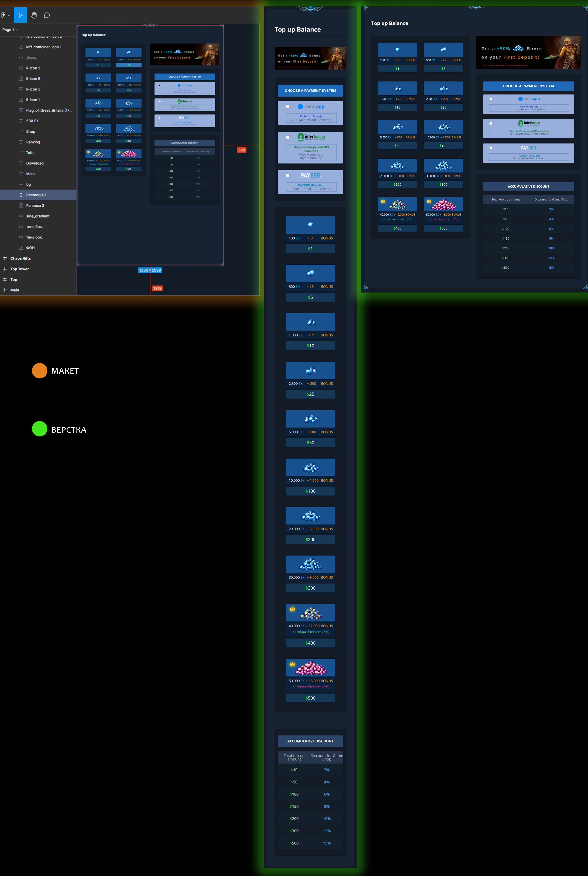Select cent.app radio in desktop layout
The height and width of the screenshot is (876, 588).
[491, 99]
